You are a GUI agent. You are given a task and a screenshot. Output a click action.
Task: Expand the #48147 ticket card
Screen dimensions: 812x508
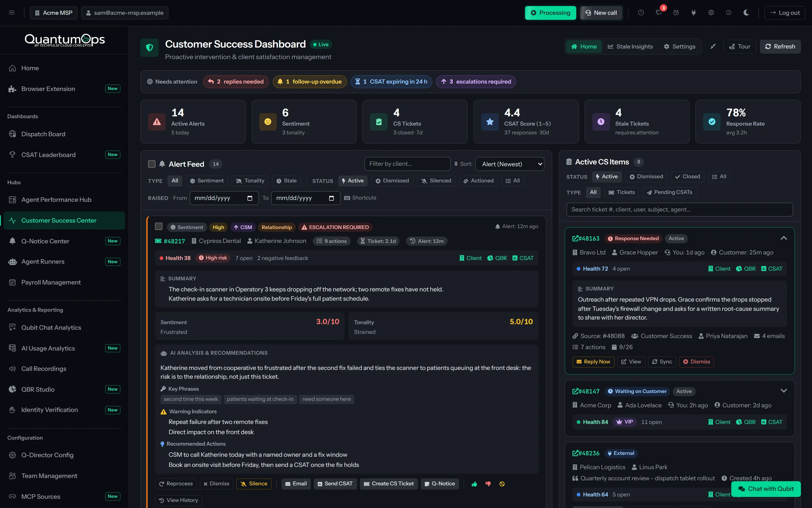[x=784, y=391]
